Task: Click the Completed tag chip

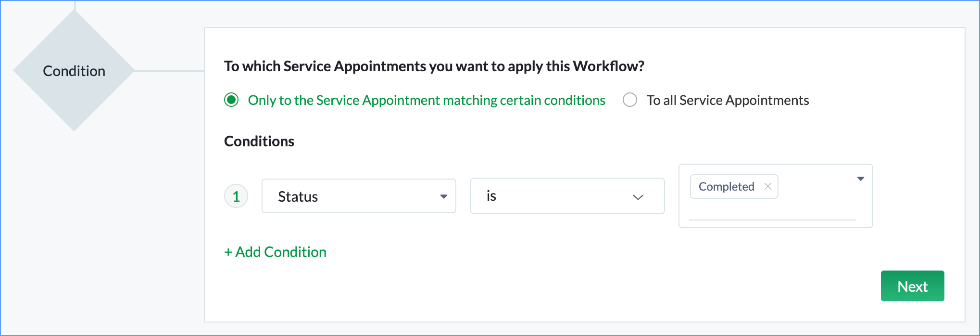Action: [x=726, y=186]
